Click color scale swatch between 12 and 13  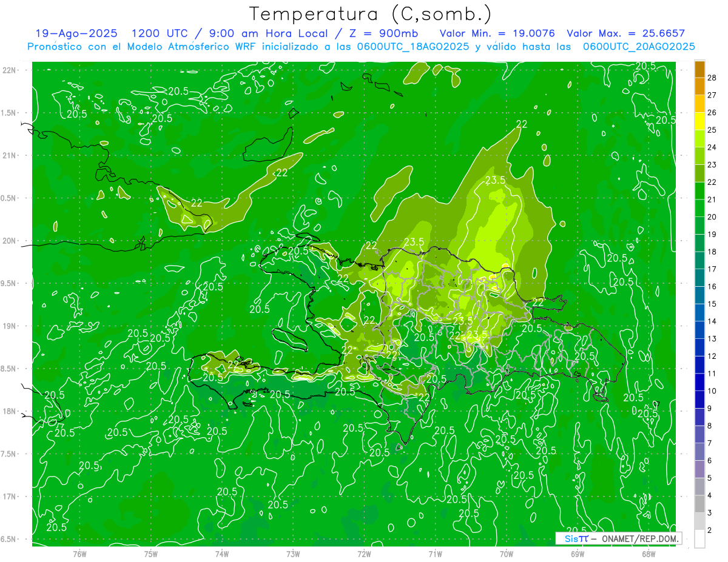click(x=699, y=348)
